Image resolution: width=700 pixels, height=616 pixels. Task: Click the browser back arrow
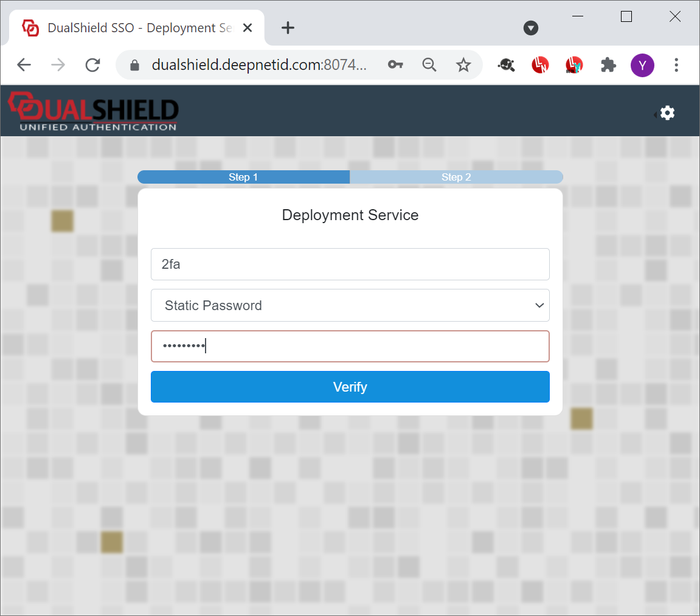pos(24,65)
